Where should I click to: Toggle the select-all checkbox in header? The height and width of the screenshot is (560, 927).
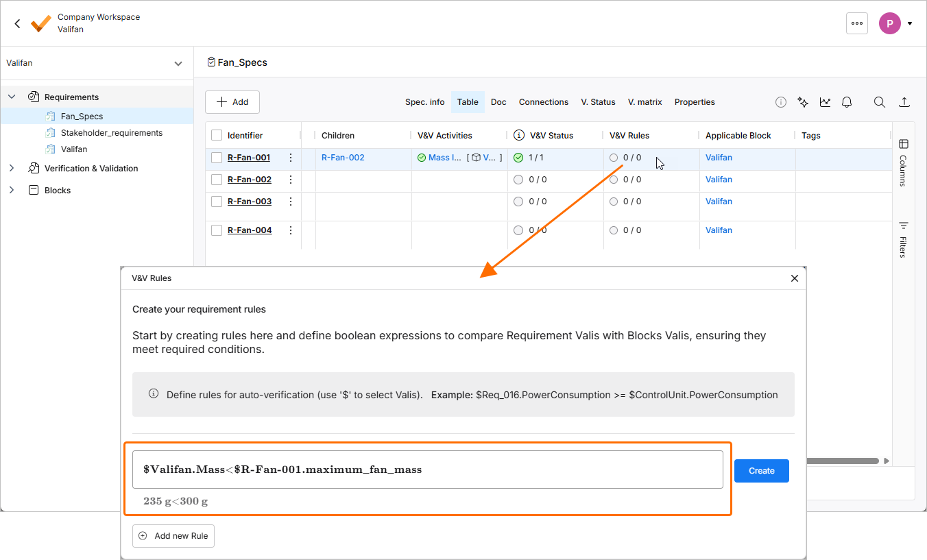click(217, 136)
